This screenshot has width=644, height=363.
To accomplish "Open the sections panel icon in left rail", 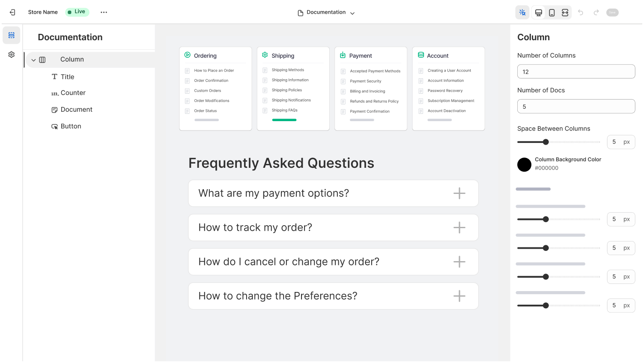I will (11, 35).
